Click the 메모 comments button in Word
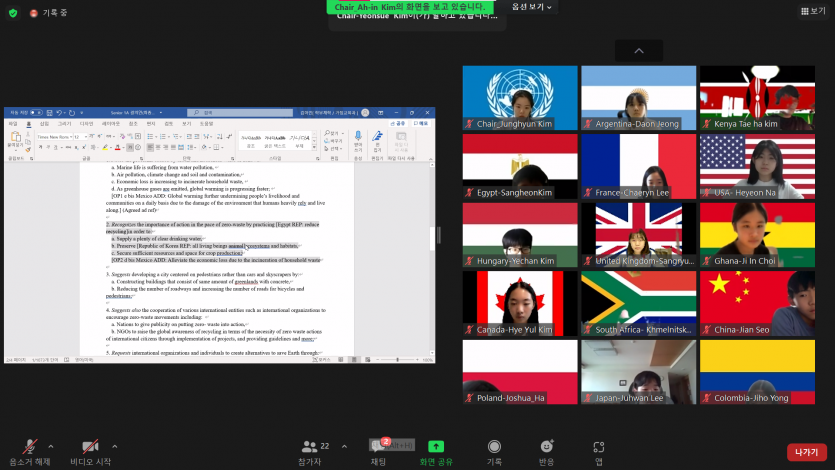 click(x=421, y=123)
